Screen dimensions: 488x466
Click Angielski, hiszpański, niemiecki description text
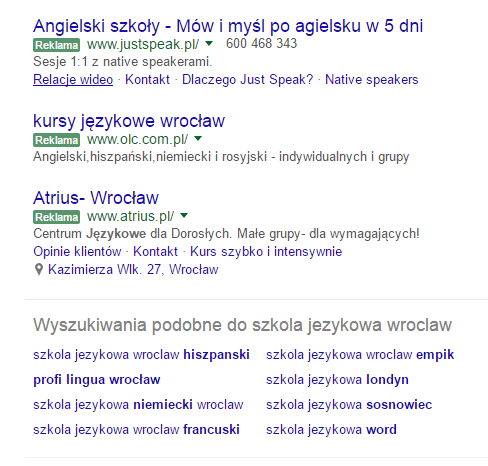pos(221,157)
